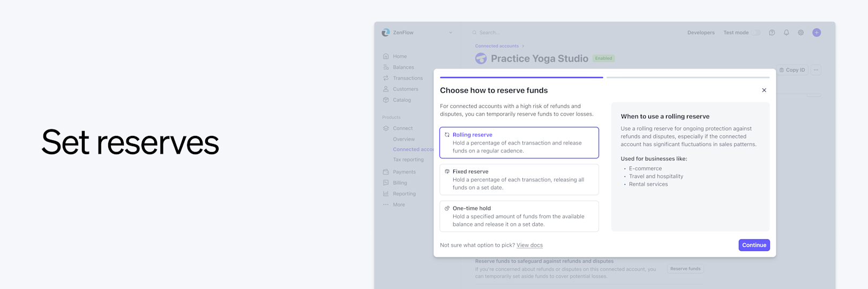Viewport: 868px width, 289px height.
Task: Click the help question mark icon
Action: (772, 33)
